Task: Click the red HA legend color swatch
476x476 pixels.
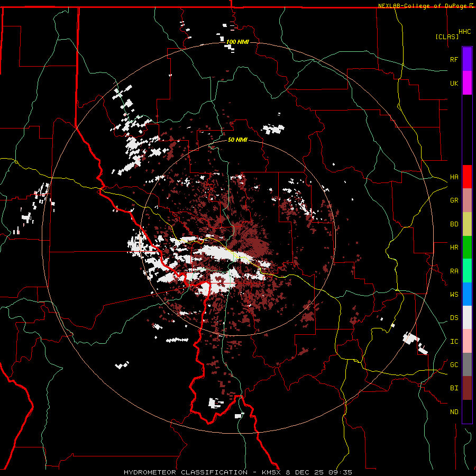Action: click(x=467, y=177)
